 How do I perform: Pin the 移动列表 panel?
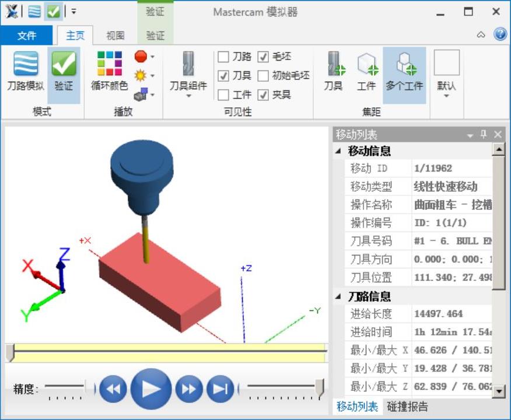tap(484, 134)
